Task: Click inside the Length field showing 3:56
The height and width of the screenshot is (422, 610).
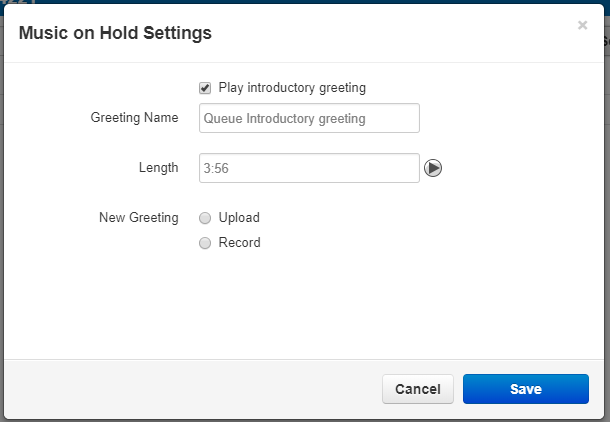Action: [x=309, y=168]
